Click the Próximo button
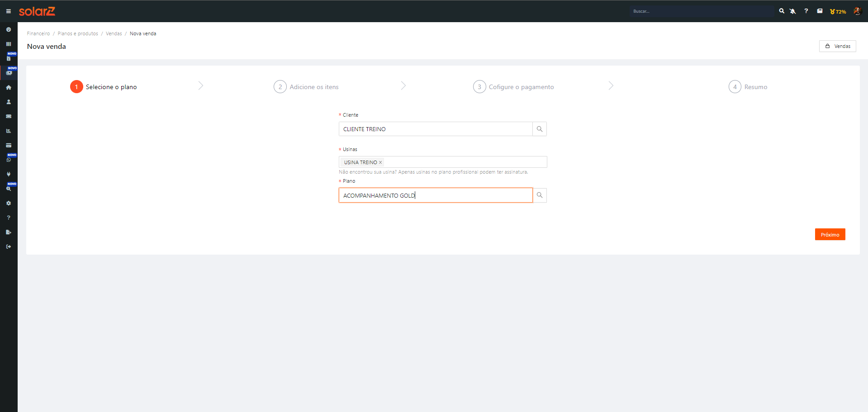Screen dimensions: 868x412 [x=830, y=234]
